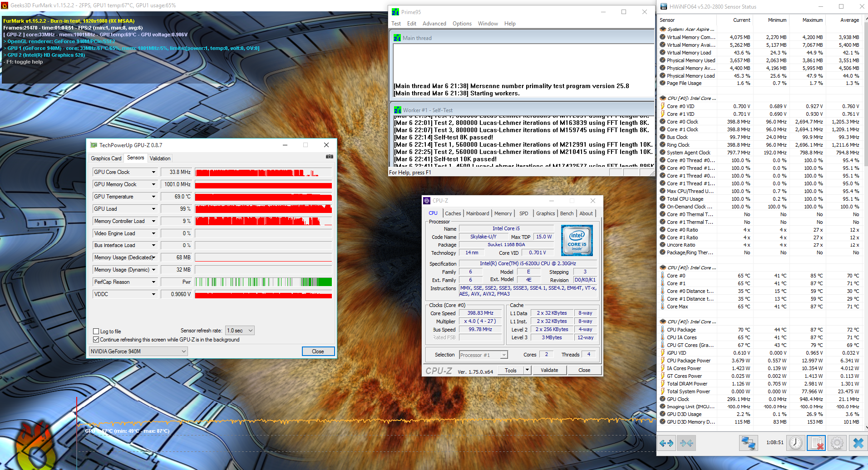This screenshot has height=470, width=868.
Task: Open the Bench tab in CPU-Z
Action: (567, 213)
